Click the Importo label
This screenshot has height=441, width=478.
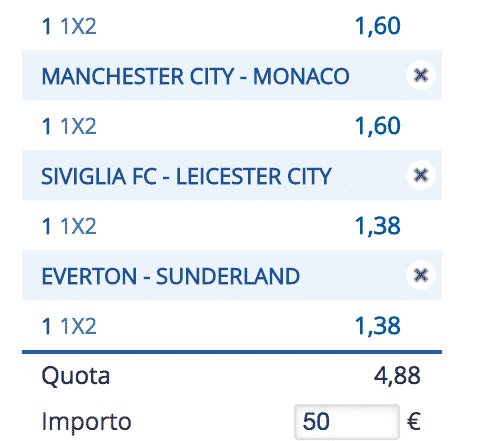pos(86,422)
